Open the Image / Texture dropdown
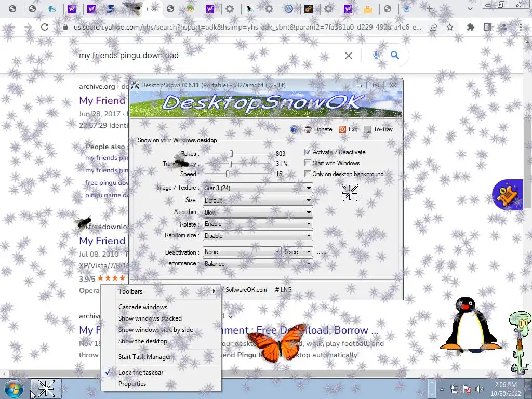This screenshot has width=532, height=399. pos(258,188)
